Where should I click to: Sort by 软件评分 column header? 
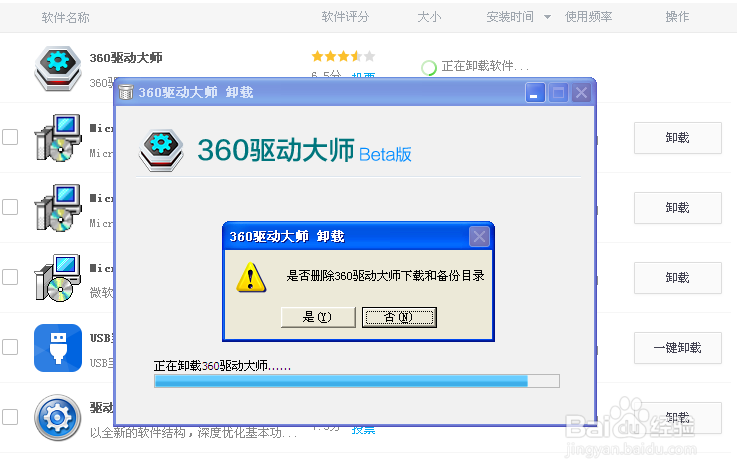click(x=345, y=17)
